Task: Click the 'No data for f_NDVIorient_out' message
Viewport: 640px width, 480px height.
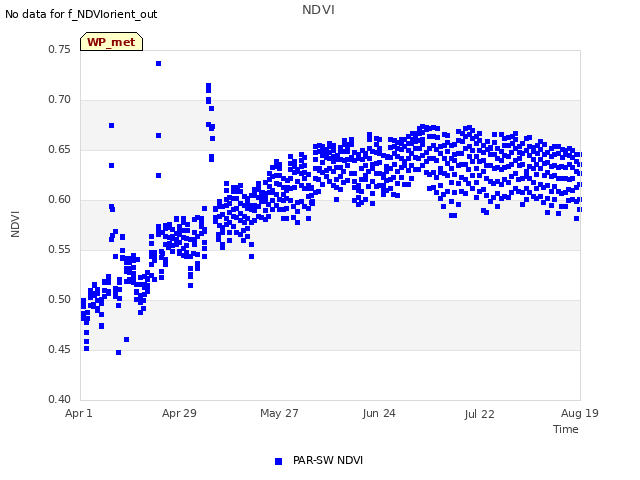Action: (x=81, y=14)
